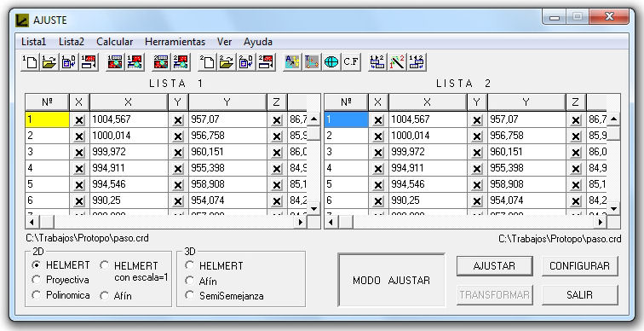The width and height of the screenshot is (644, 331).
Task: Click Lista 2 horizontal scroll right arrow
Action: [x=600, y=222]
